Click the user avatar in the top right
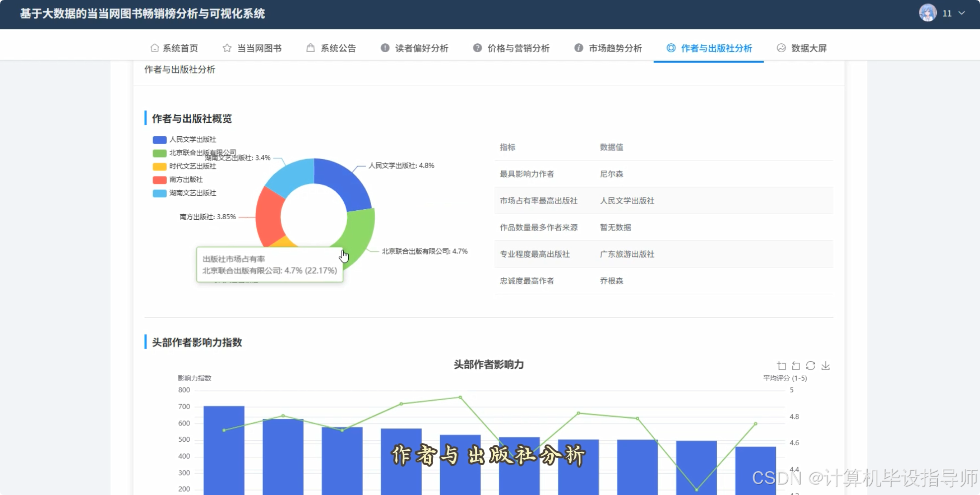This screenshot has width=980, height=495. [927, 13]
